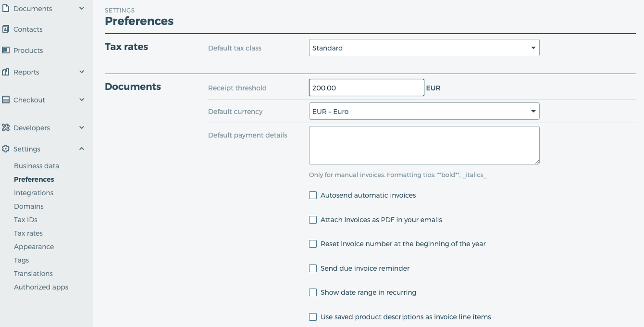Open the Default currency dropdown

click(424, 112)
